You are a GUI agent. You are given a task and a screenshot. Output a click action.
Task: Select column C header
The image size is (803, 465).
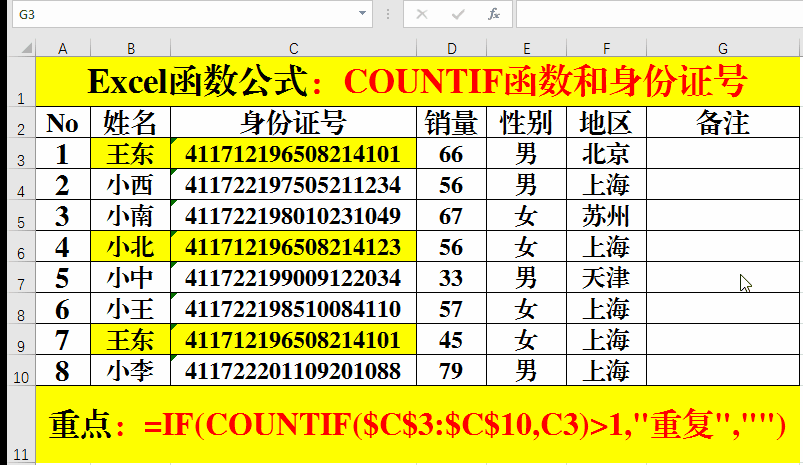(293, 49)
